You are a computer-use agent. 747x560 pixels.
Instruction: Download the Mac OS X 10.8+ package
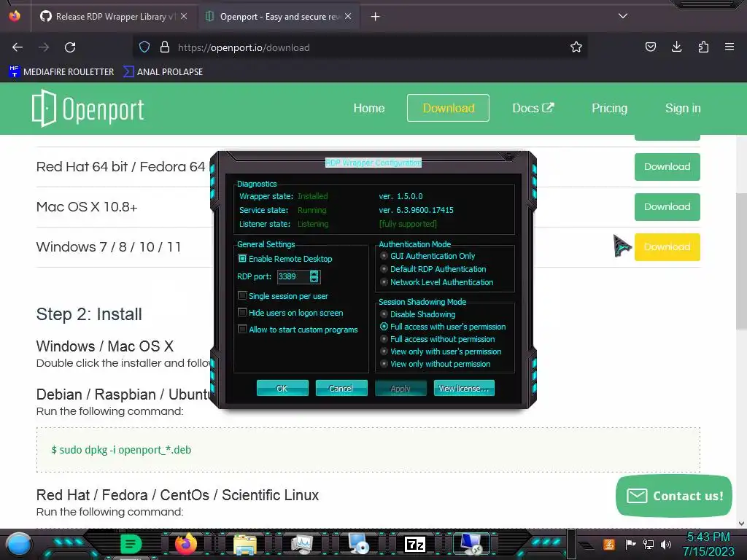coord(667,206)
